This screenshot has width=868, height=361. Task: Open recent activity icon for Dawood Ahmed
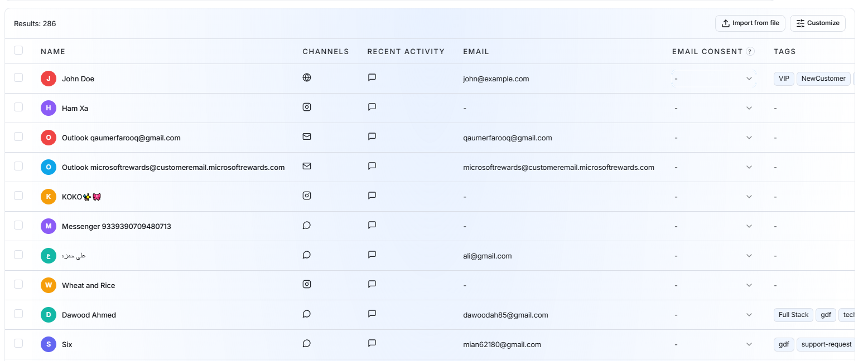(x=372, y=314)
